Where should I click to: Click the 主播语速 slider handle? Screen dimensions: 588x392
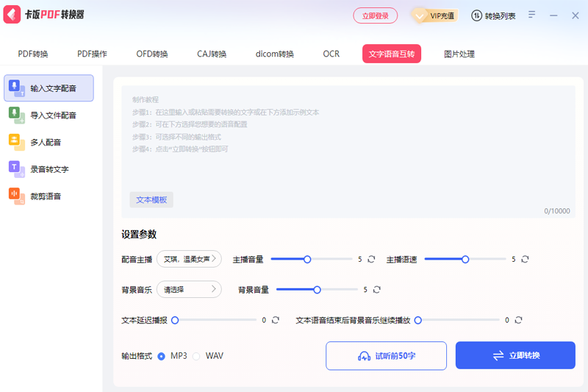(465, 259)
